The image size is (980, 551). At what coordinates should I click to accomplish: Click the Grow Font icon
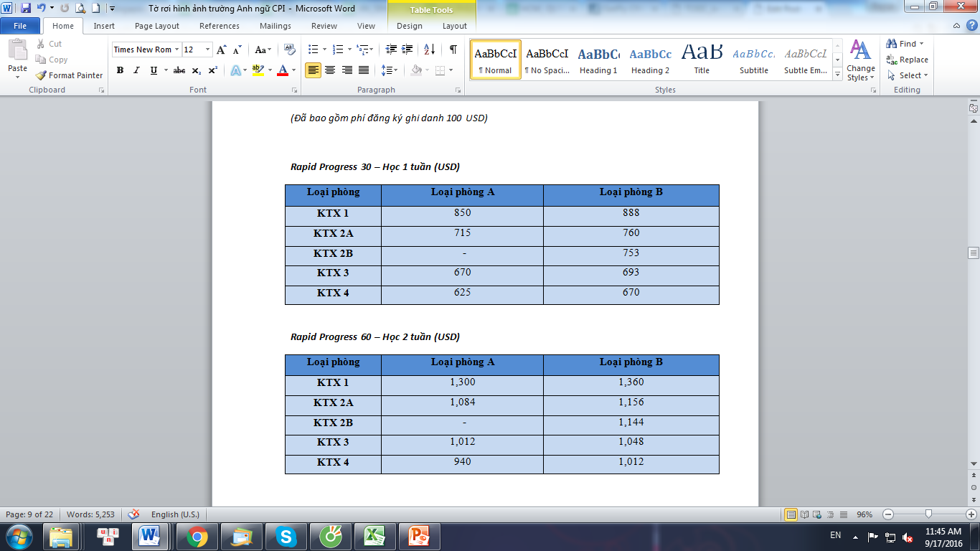(x=222, y=50)
